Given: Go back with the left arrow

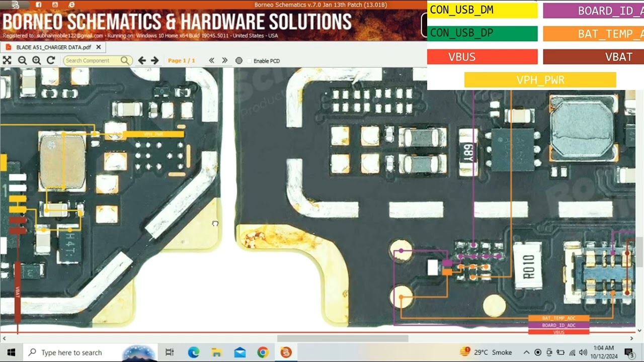Looking at the screenshot, I should tap(142, 60).
